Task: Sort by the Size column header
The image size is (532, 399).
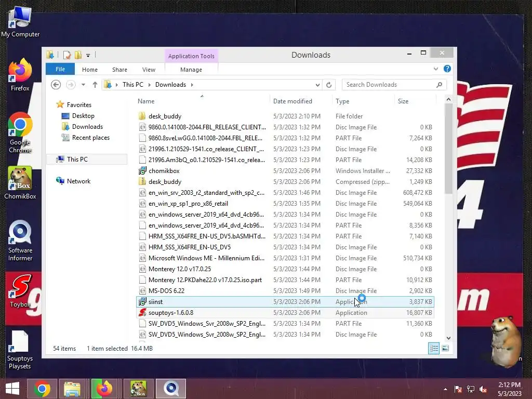Action: click(403, 101)
